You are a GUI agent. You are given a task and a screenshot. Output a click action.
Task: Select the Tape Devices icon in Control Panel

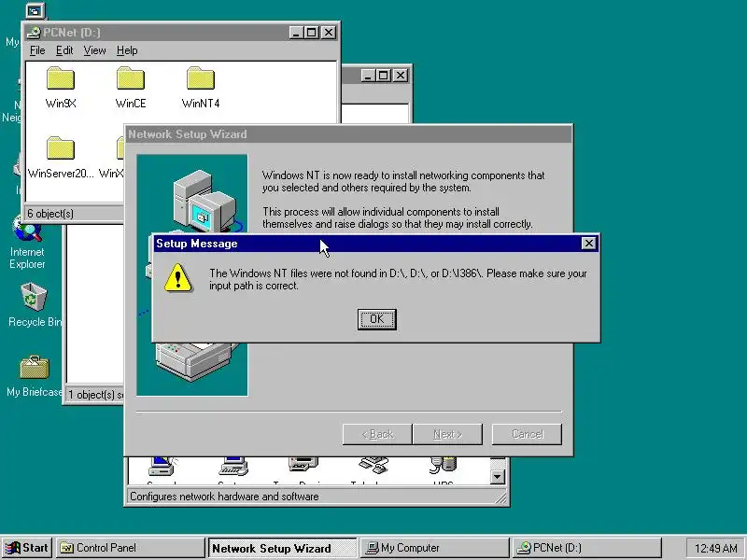tap(303, 469)
